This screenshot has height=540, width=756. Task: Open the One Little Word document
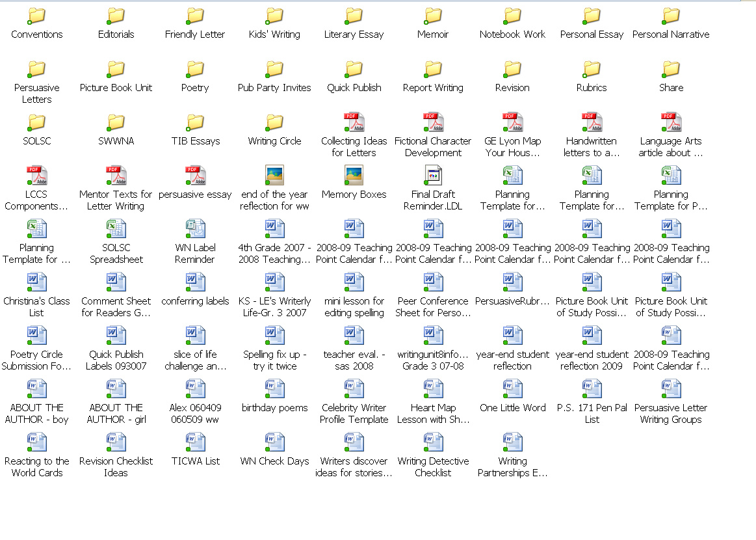tap(512, 390)
